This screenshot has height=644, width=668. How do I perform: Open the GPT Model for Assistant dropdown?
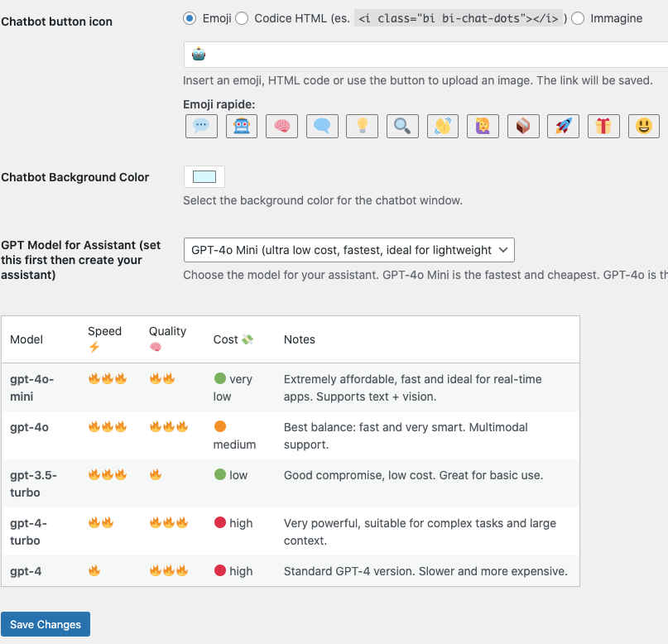(349, 250)
